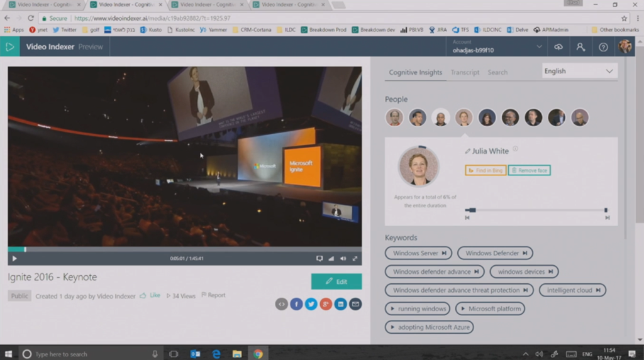
Task: Click the Julia White appearance timeline marker
Action: click(x=472, y=210)
